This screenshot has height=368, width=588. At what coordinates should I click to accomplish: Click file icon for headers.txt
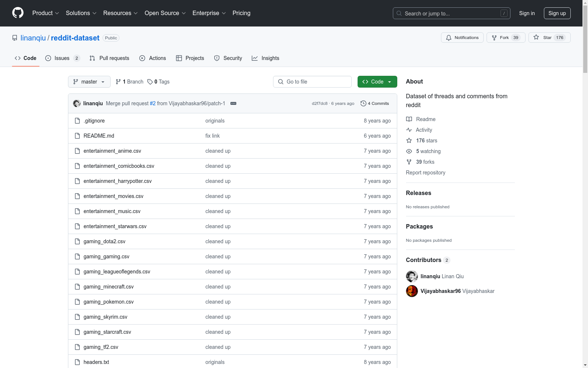[x=77, y=362]
